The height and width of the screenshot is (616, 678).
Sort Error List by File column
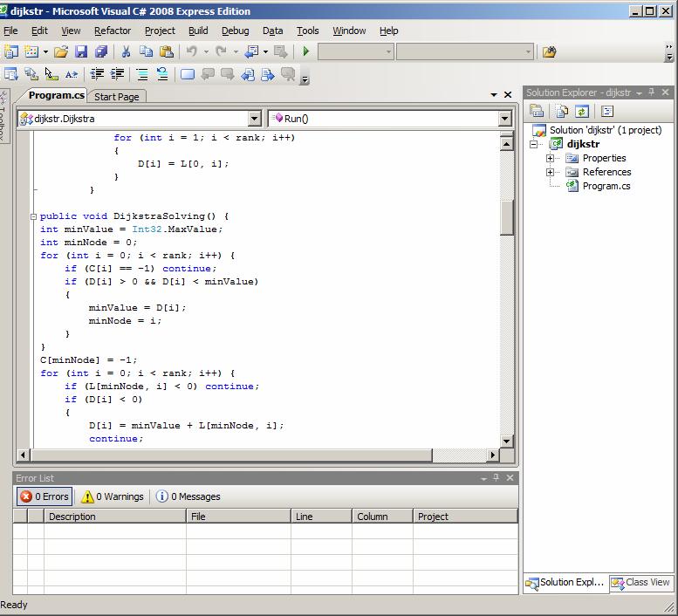[x=238, y=517]
